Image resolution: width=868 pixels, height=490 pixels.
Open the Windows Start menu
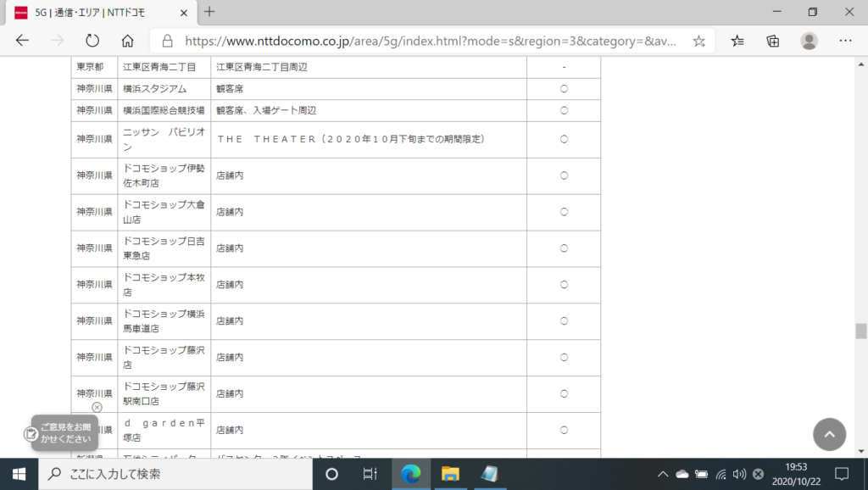click(19, 474)
